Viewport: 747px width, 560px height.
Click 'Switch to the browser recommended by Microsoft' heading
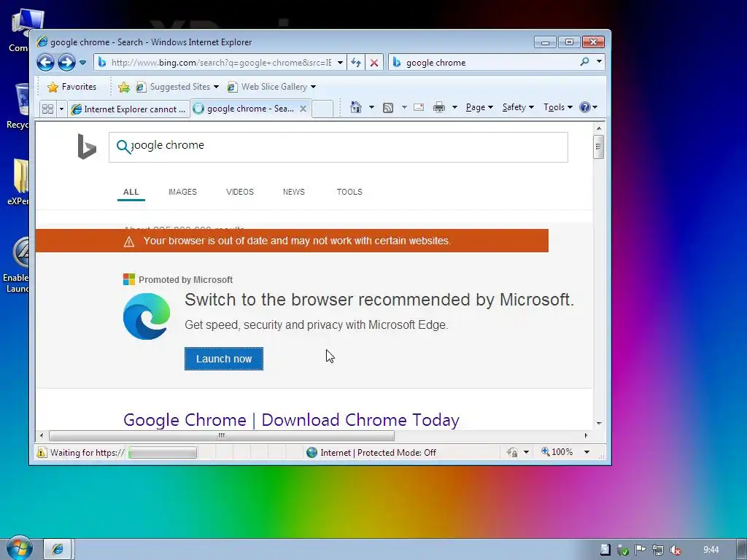click(379, 300)
